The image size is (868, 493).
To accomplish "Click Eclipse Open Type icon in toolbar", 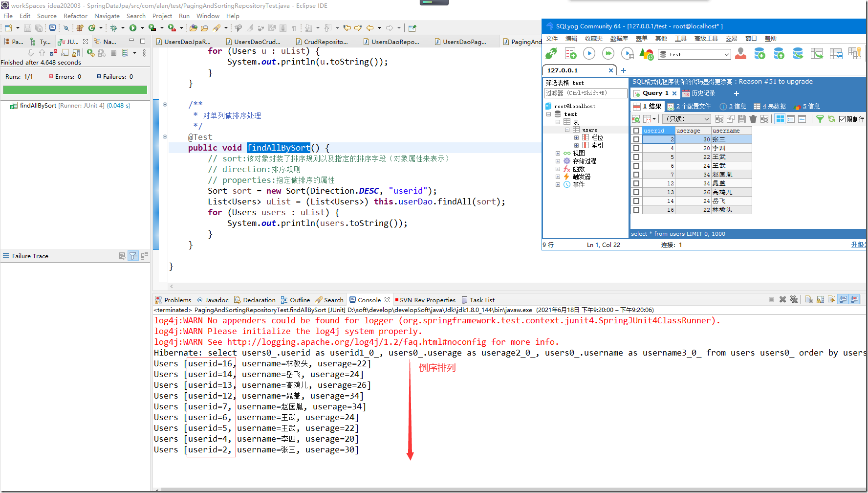I will [194, 28].
